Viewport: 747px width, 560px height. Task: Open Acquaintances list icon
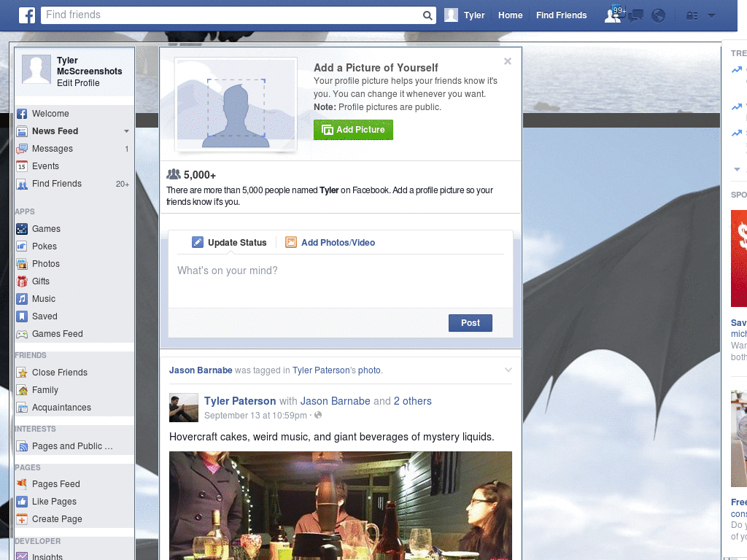click(22, 408)
